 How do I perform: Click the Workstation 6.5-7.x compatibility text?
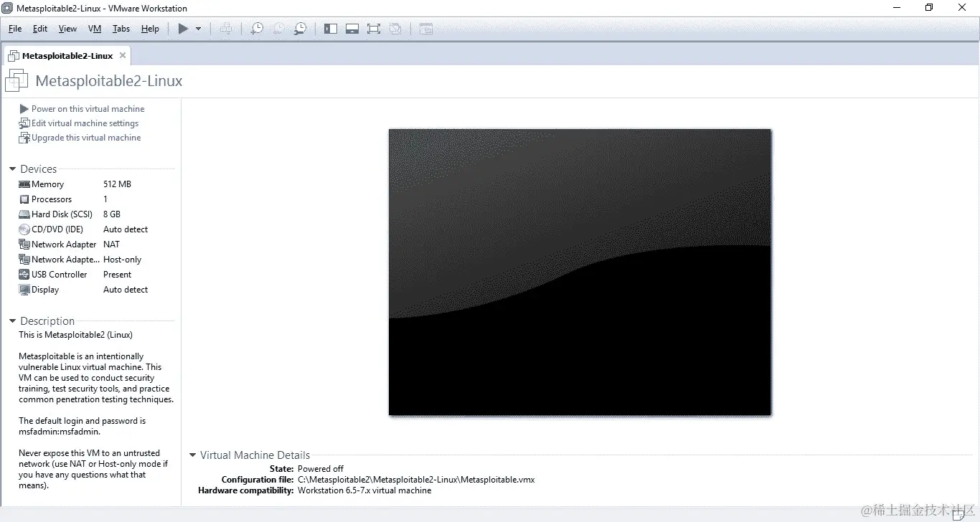point(364,490)
